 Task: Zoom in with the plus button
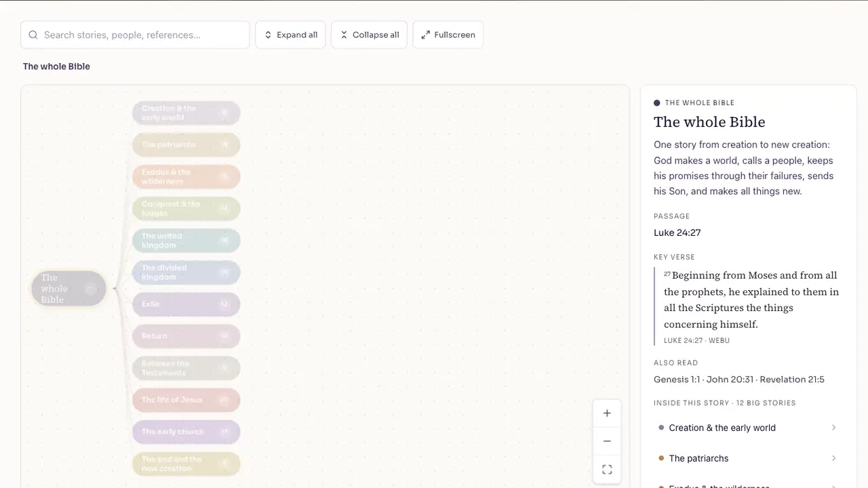tap(607, 413)
